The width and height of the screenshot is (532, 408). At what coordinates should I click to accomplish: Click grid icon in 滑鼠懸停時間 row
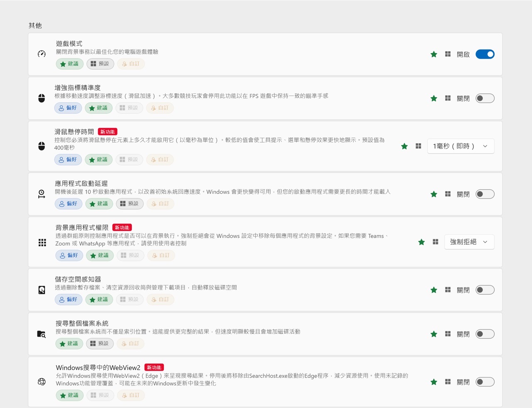coord(419,146)
